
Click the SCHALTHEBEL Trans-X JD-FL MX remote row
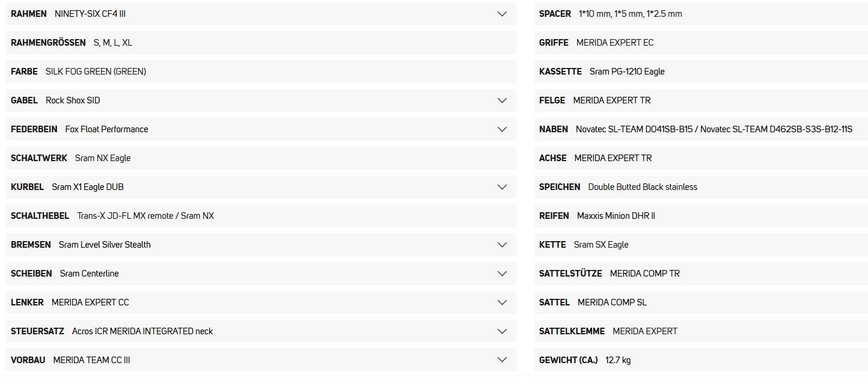click(x=261, y=216)
